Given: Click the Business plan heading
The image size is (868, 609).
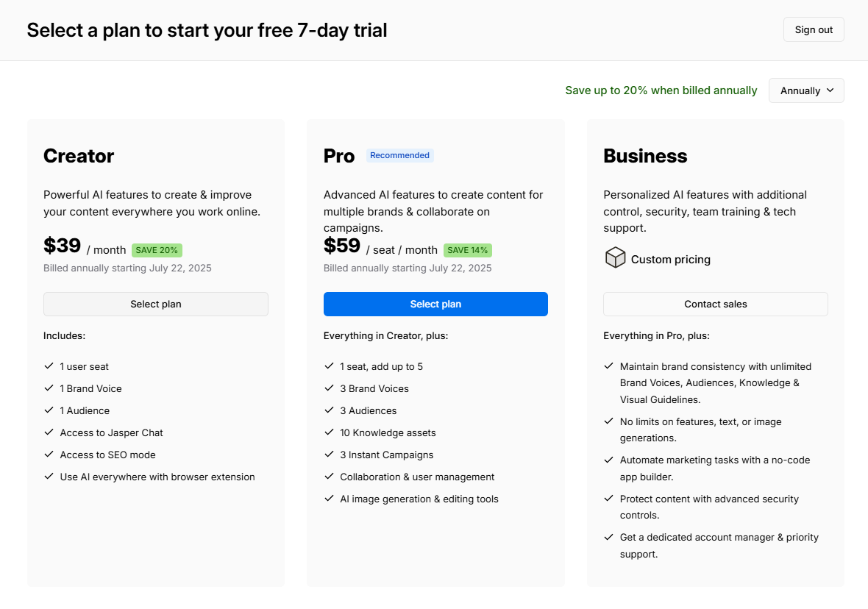Looking at the screenshot, I should tap(645, 156).
